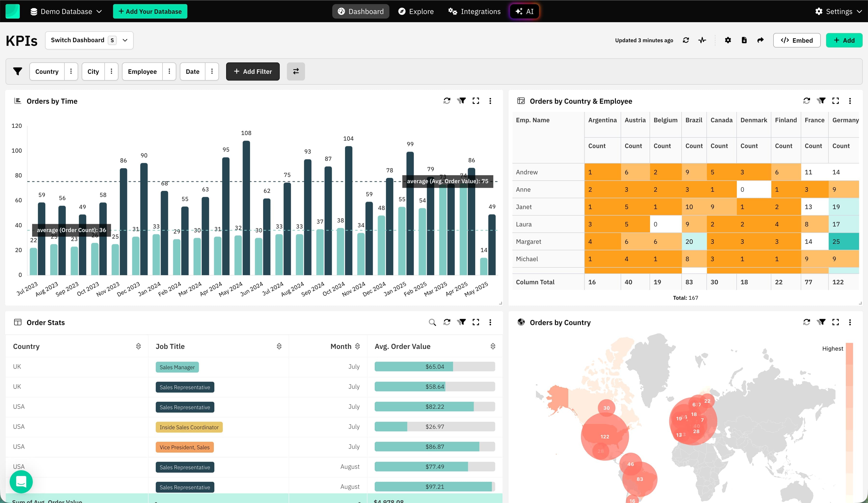Click search icon in Order Stats

tap(432, 322)
